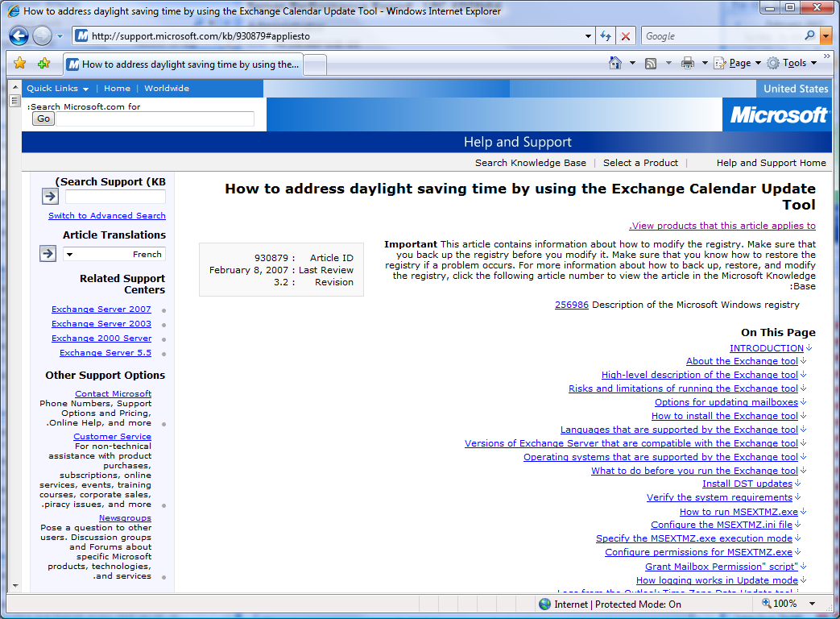Open the Favorites Center star icon
Screen dimensions: 840x619
(x=20, y=63)
